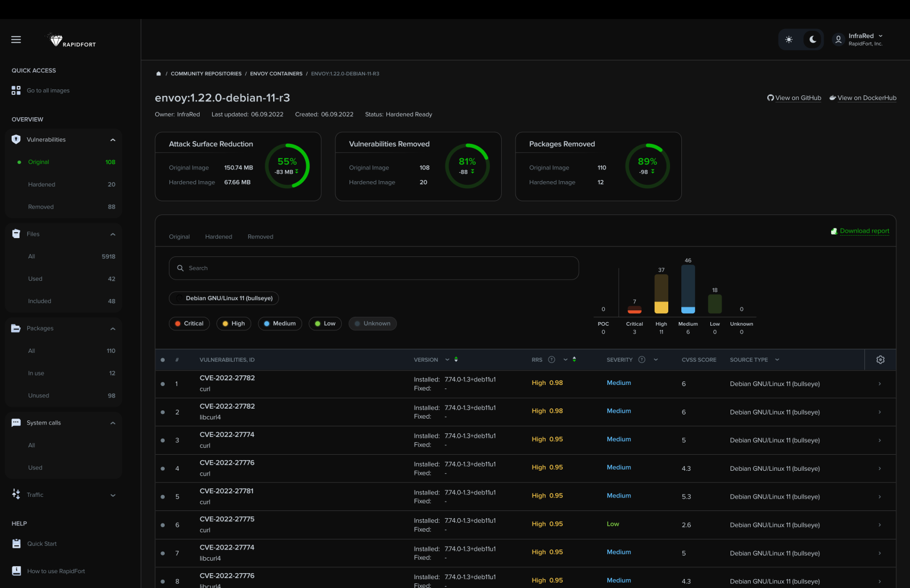Click the RRS help info icon
The width and height of the screenshot is (910, 588).
[552, 360]
